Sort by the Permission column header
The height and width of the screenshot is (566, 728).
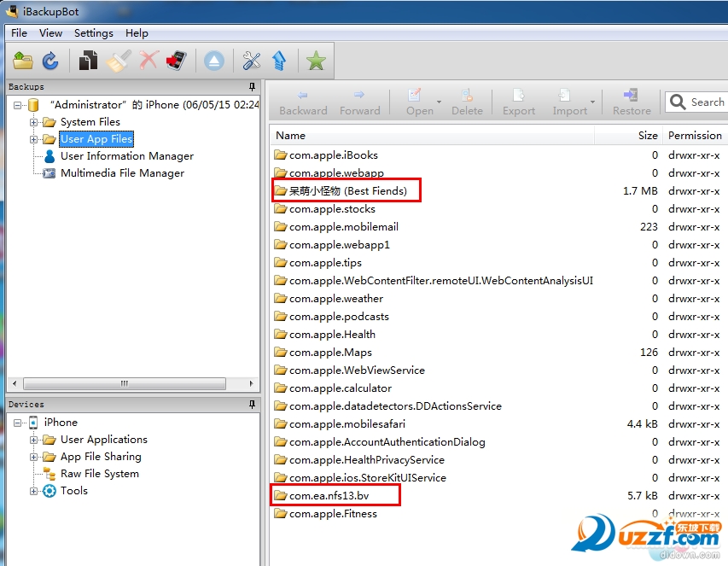click(695, 136)
